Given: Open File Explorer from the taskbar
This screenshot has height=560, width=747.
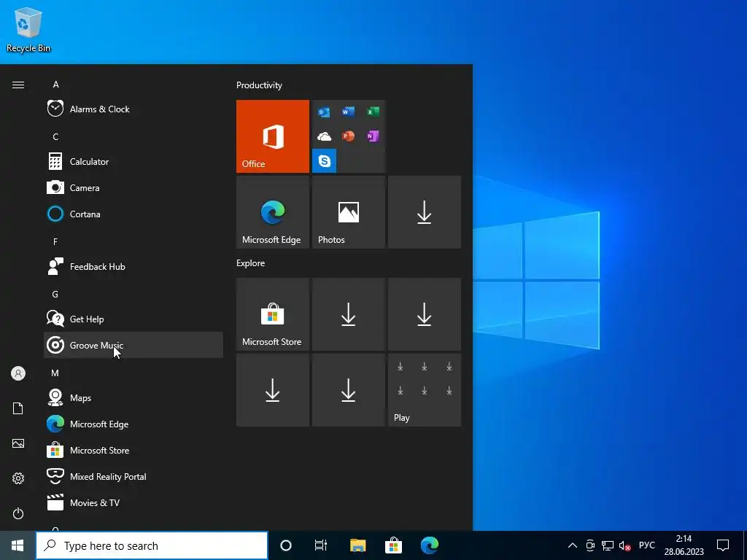Looking at the screenshot, I should (357, 545).
